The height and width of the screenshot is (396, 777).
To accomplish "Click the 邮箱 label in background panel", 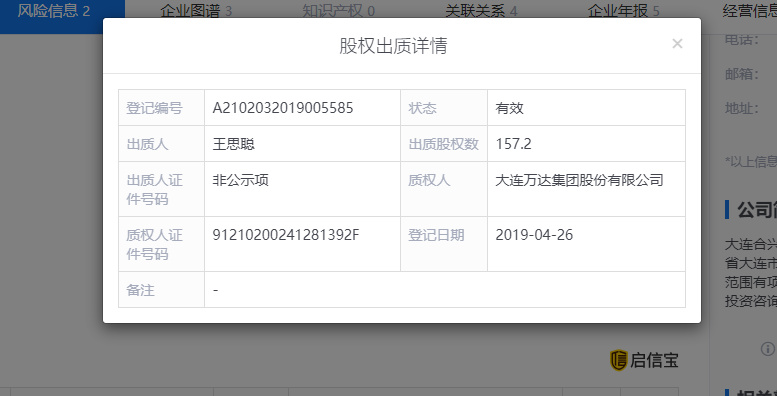I will pos(742,74).
